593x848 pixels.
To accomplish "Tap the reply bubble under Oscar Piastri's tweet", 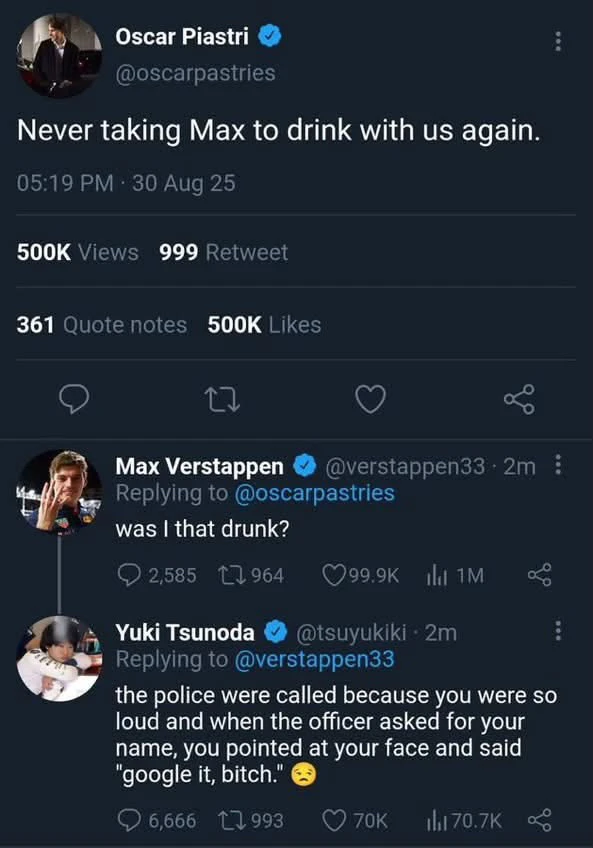I will coord(74,399).
